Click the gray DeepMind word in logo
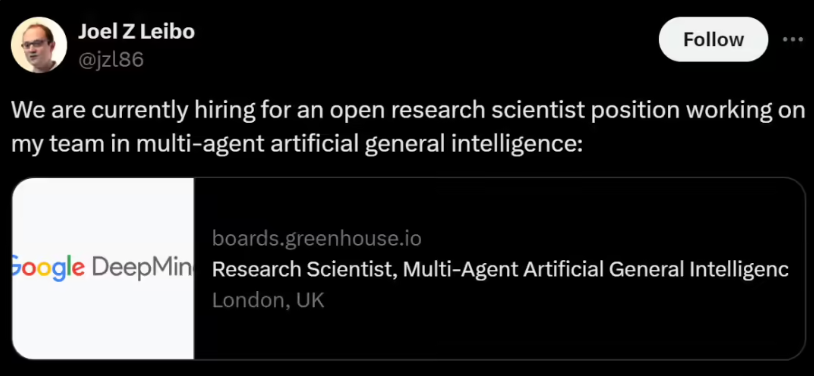 pos(142,268)
